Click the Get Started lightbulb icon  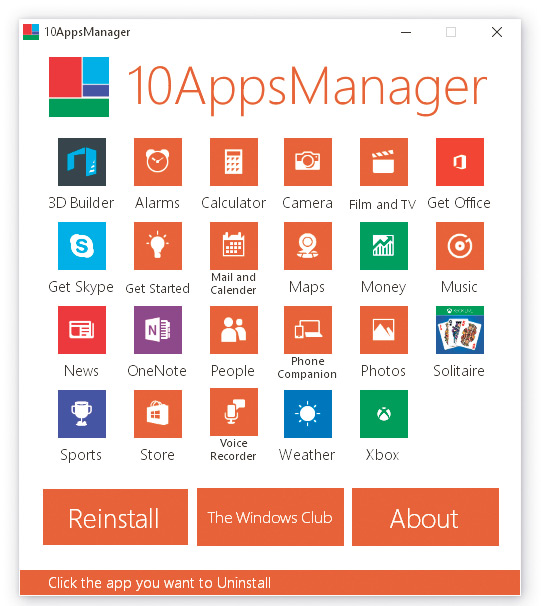[x=158, y=246]
